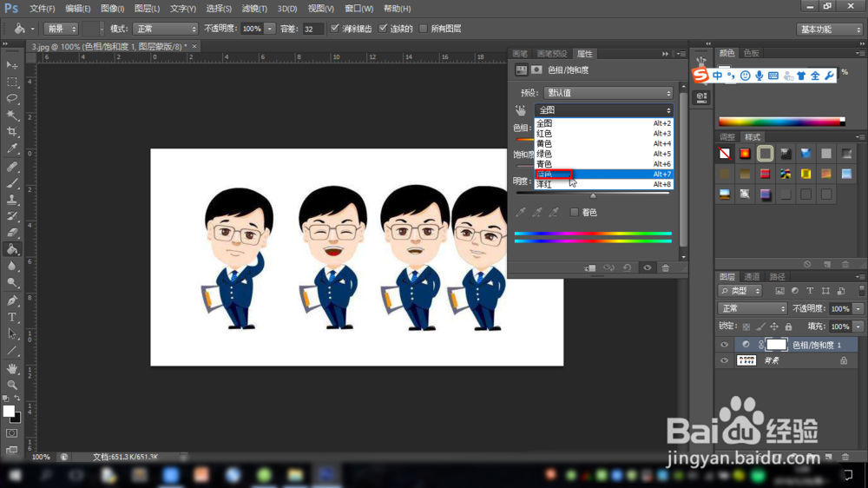Select the Crop tool
Viewport: 868px width, 488px height.
[x=11, y=132]
